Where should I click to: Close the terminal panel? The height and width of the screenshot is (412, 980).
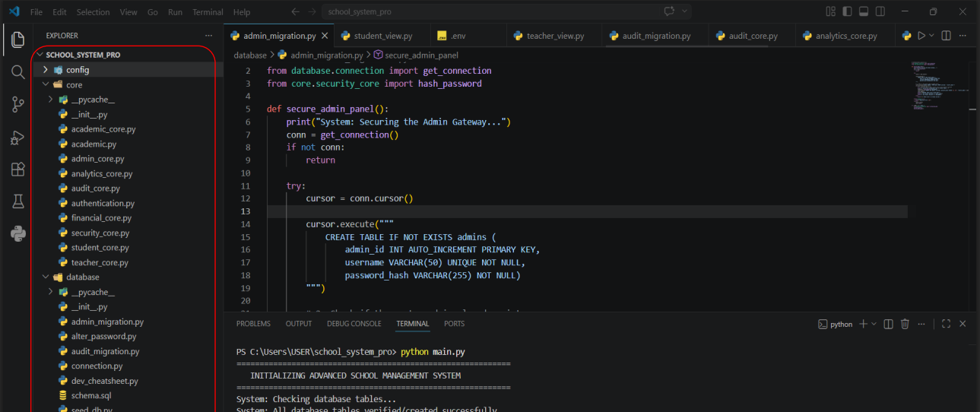click(963, 324)
